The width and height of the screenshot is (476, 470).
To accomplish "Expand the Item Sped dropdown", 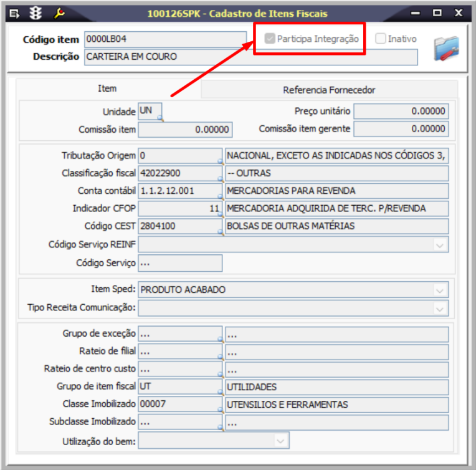I will tap(440, 290).
